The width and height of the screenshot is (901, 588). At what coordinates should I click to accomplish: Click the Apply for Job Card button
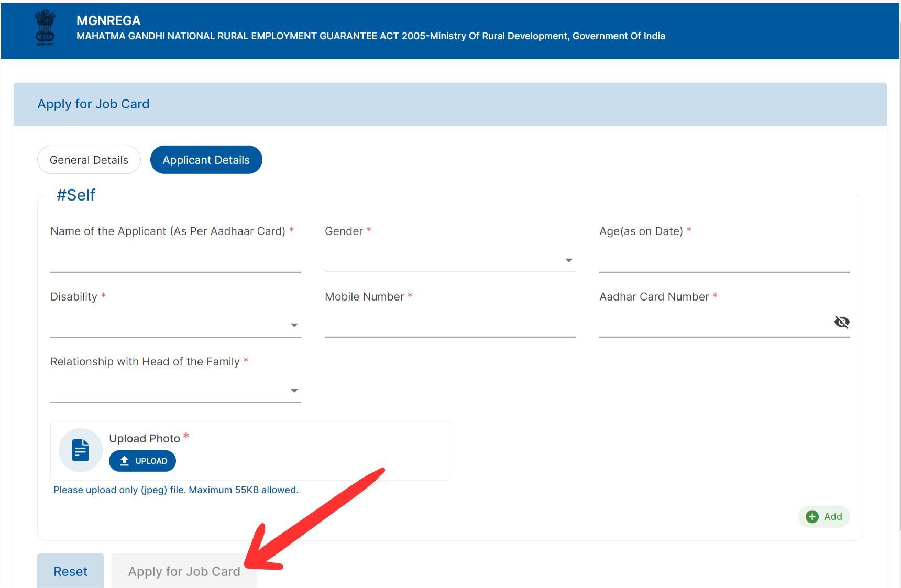click(184, 571)
